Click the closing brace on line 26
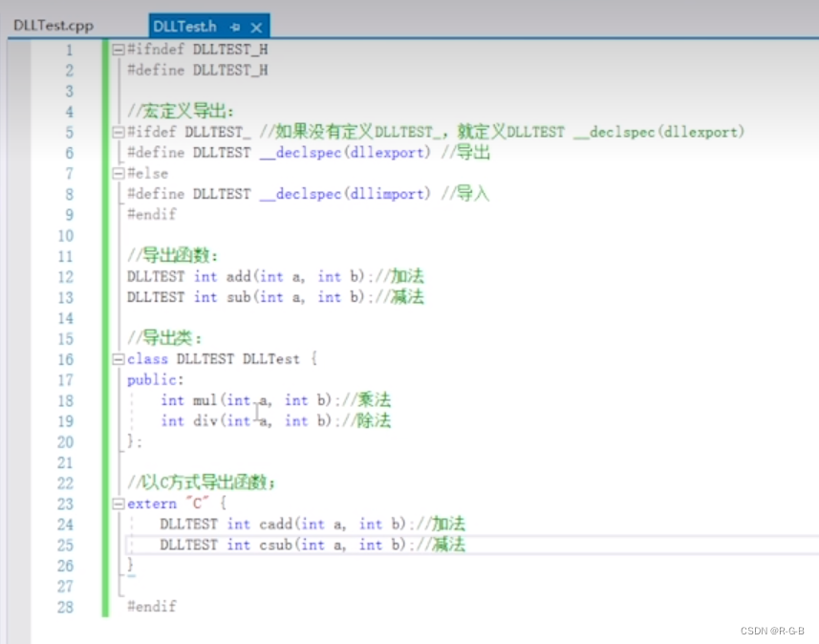Screen dimensions: 819x644 click(x=130, y=565)
